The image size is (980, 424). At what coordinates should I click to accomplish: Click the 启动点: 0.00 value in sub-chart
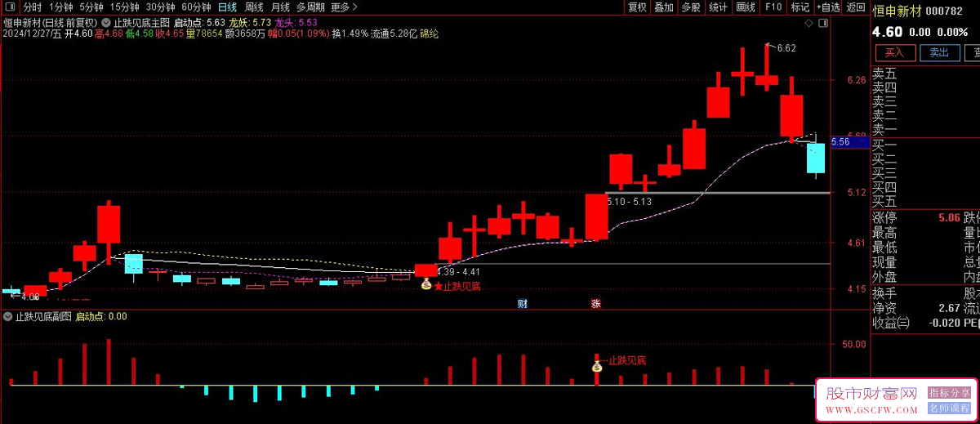101,316
